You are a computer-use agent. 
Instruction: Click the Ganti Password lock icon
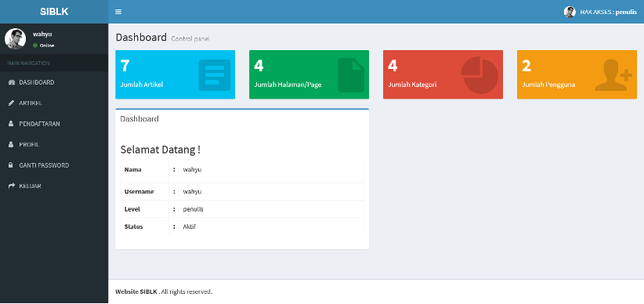coord(11,165)
